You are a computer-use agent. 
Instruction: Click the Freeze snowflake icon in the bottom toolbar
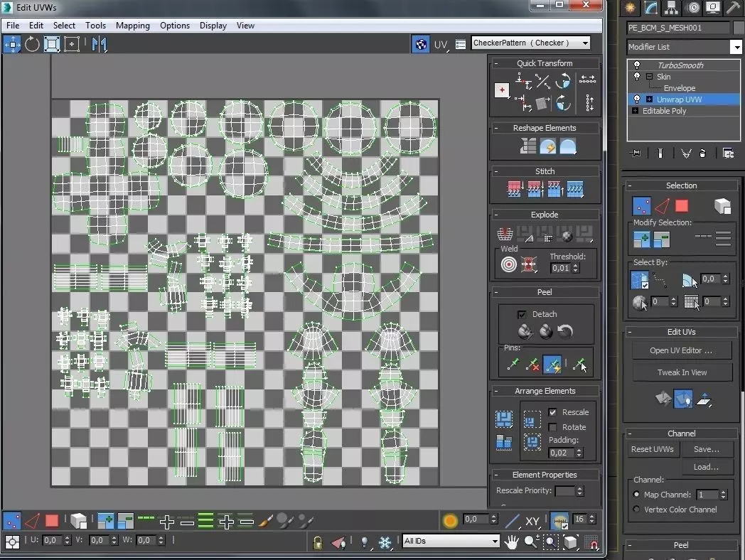(x=385, y=542)
